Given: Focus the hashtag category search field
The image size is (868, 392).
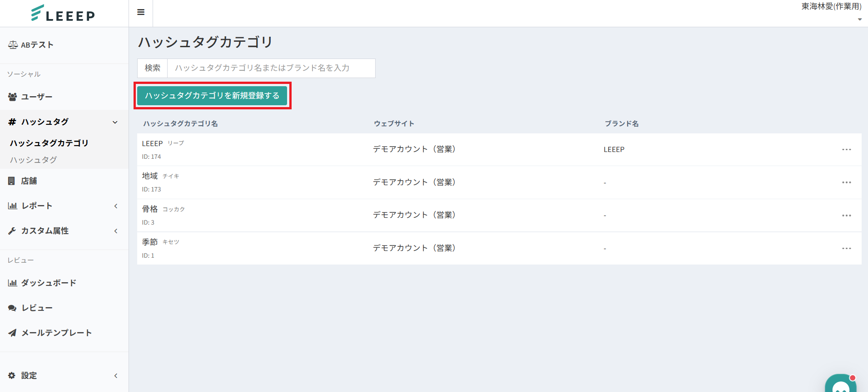Looking at the screenshot, I should [271, 68].
